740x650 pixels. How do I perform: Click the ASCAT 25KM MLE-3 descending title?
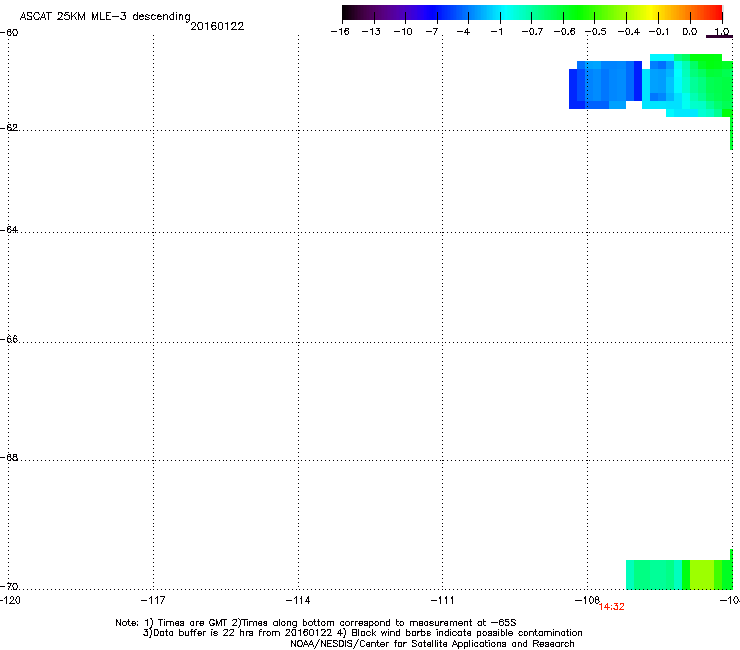pyautogui.click(x=105, y=16)
